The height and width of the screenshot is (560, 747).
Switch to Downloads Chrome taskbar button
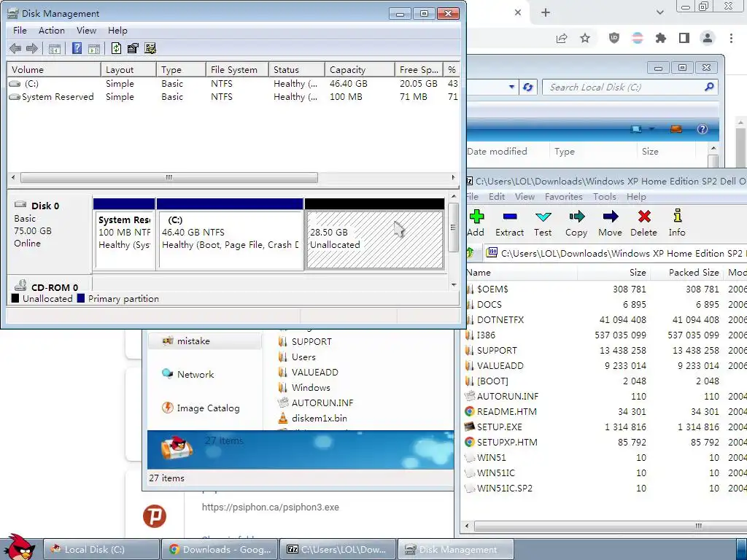click(219, 550)
